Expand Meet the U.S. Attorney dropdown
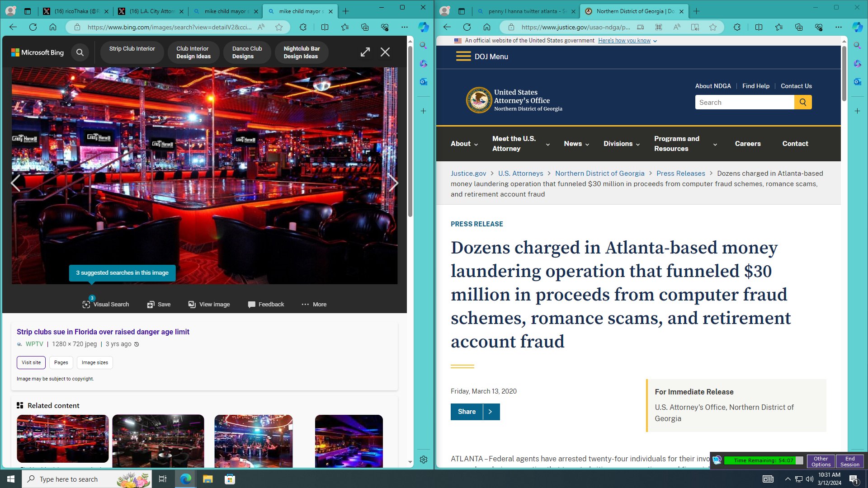Screen dimensions: 868x488 click(x=521, y=144)
